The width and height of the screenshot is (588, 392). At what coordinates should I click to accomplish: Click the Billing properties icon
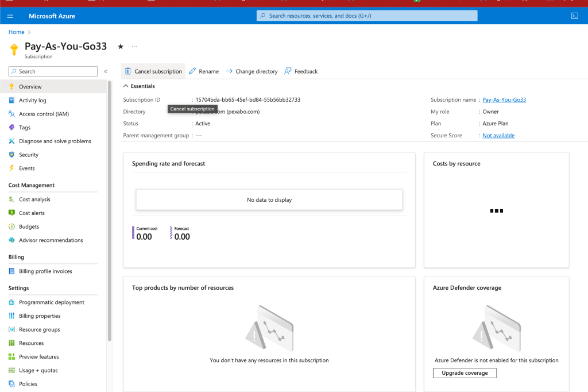(11, 316)
